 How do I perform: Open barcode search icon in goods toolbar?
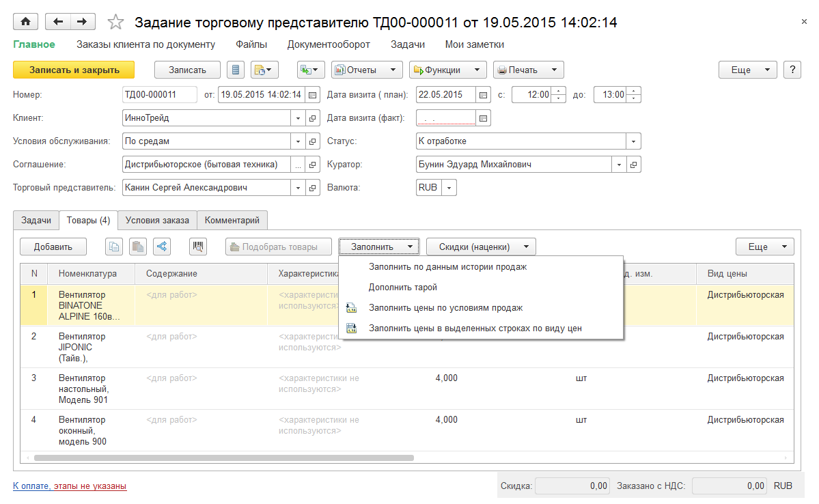(198, 247)
